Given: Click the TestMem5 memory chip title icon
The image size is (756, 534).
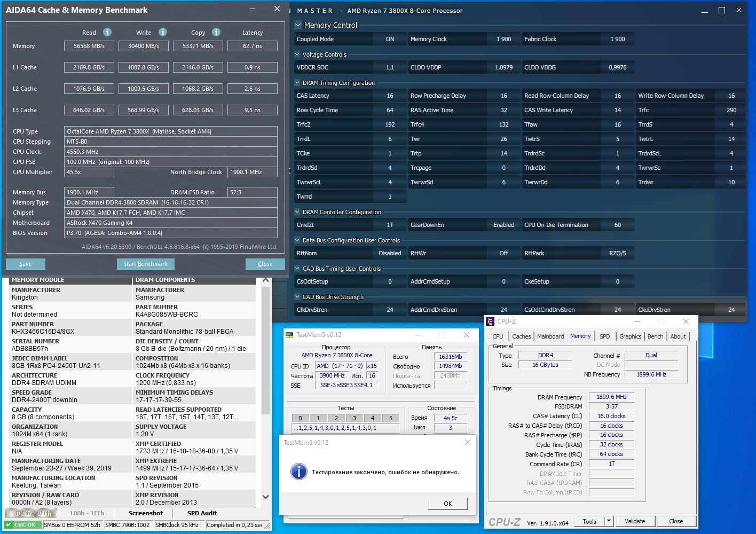Looking at the screenshot, I should click(x=289, y=335).
